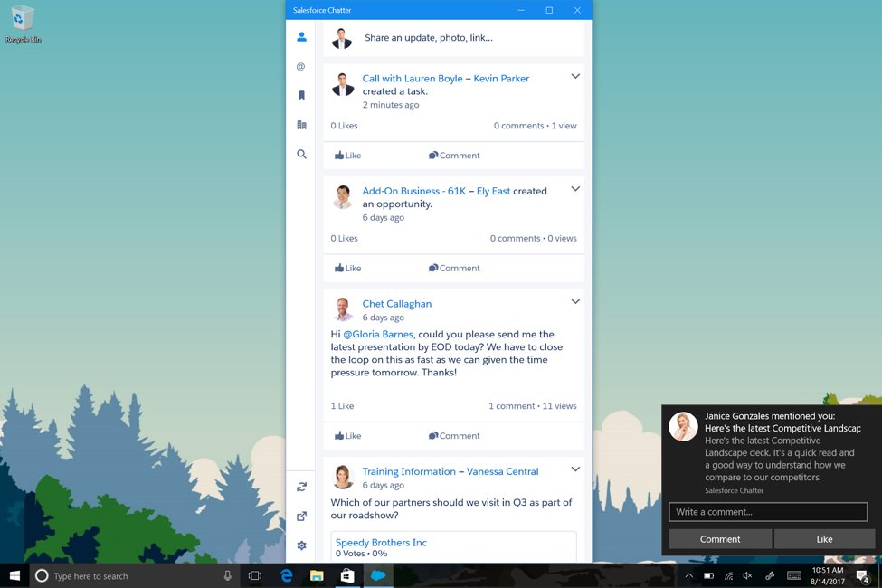This screenshot has width=882, height=588.
Task: Like Chet Callaghan's post
Action: (x=347, y=435)
